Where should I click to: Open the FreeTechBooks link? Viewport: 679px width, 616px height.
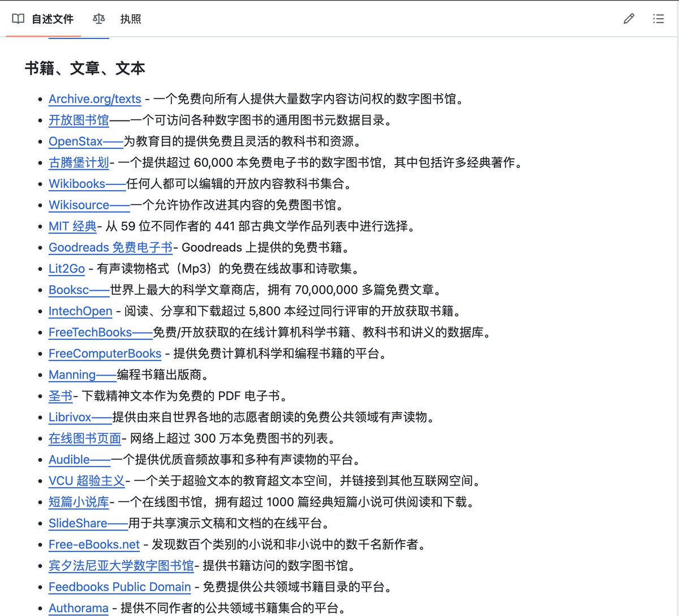point(101,332)
